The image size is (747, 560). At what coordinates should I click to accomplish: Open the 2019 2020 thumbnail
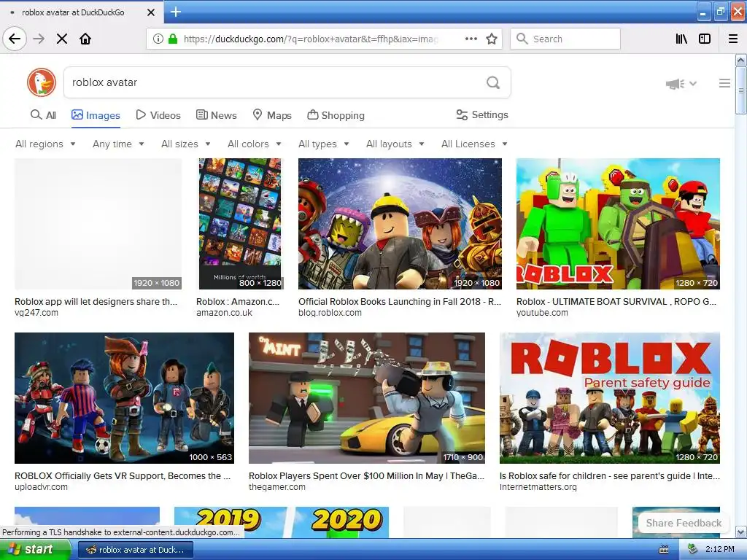[x=282, y=522]
